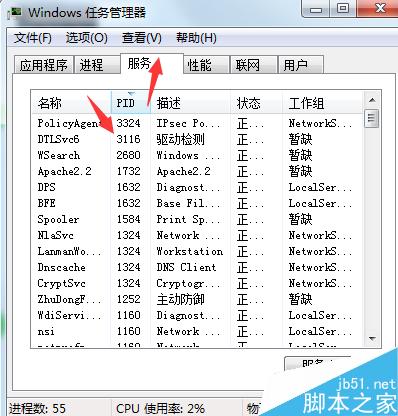Click the Base Fil... description cell

pos(188,203)
